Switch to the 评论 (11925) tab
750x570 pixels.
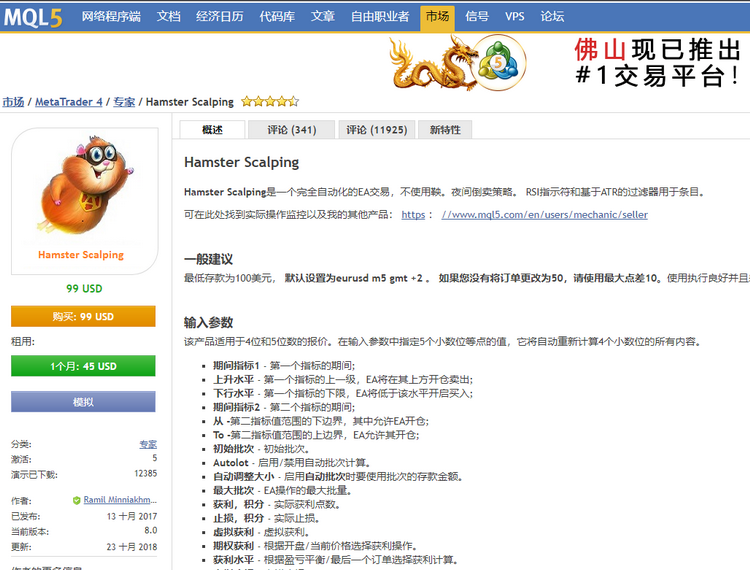point(376,130)
